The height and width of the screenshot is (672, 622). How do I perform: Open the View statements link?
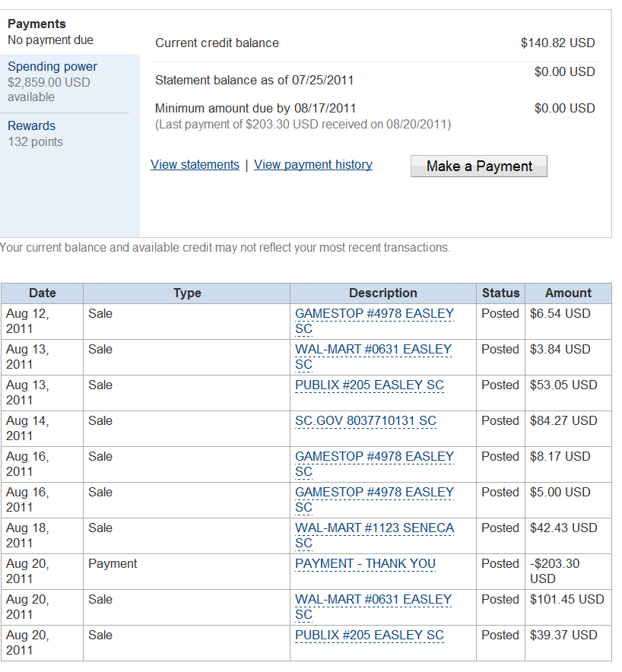(x=195, y=164)
